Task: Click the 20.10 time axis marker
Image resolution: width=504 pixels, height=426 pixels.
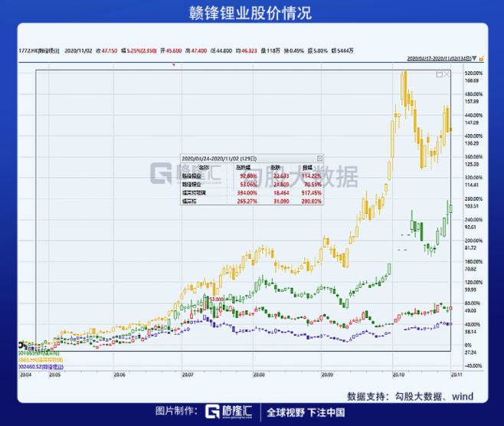Action: pyautogui.click(x=398, y=375)
